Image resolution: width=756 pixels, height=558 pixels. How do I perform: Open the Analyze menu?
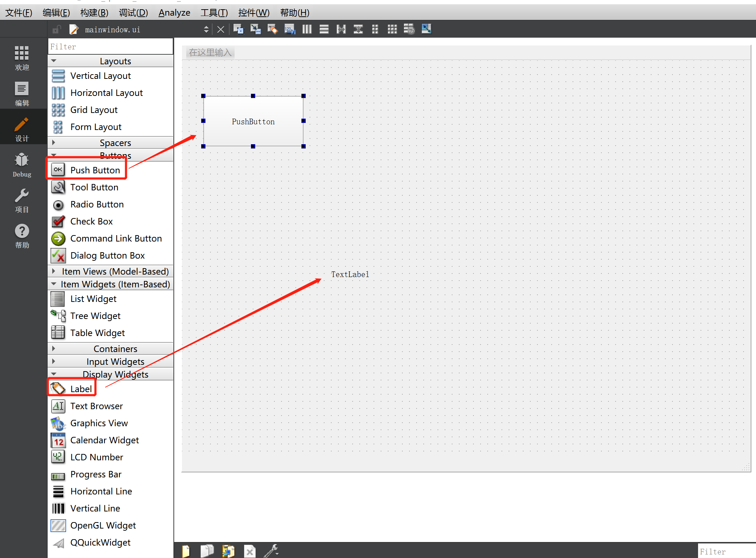coord(174,13)
